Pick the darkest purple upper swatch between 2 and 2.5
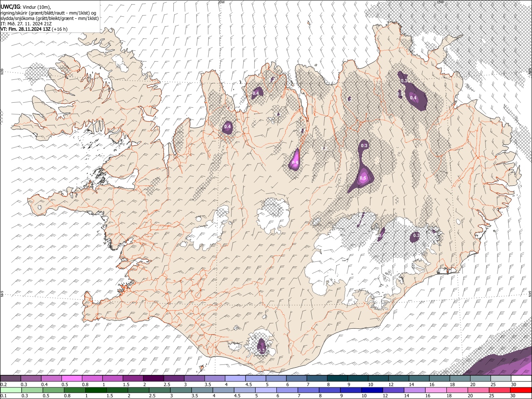532x399 pixels. pos(153,378)
